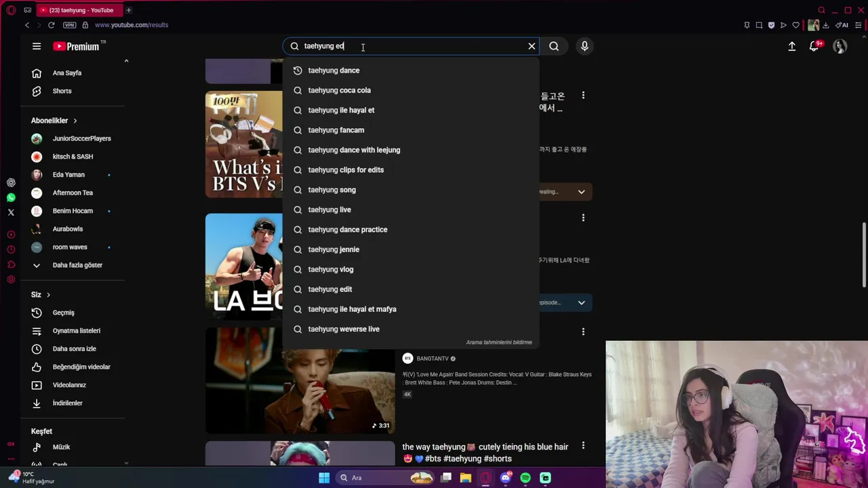Search the open tabs using the top magnifier
This screenshot has width=868, height=488.
click(x=821, y=10)
